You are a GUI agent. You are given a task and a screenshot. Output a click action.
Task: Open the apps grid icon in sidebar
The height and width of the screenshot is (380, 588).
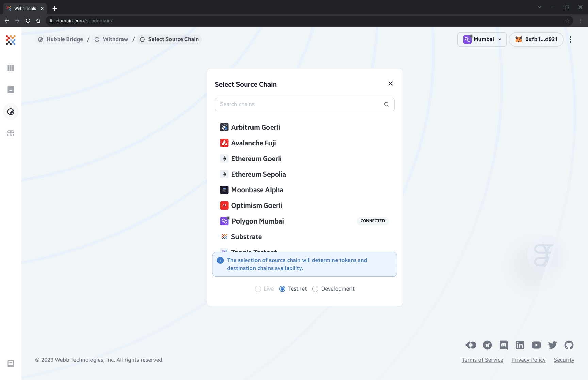pos(11,68)
